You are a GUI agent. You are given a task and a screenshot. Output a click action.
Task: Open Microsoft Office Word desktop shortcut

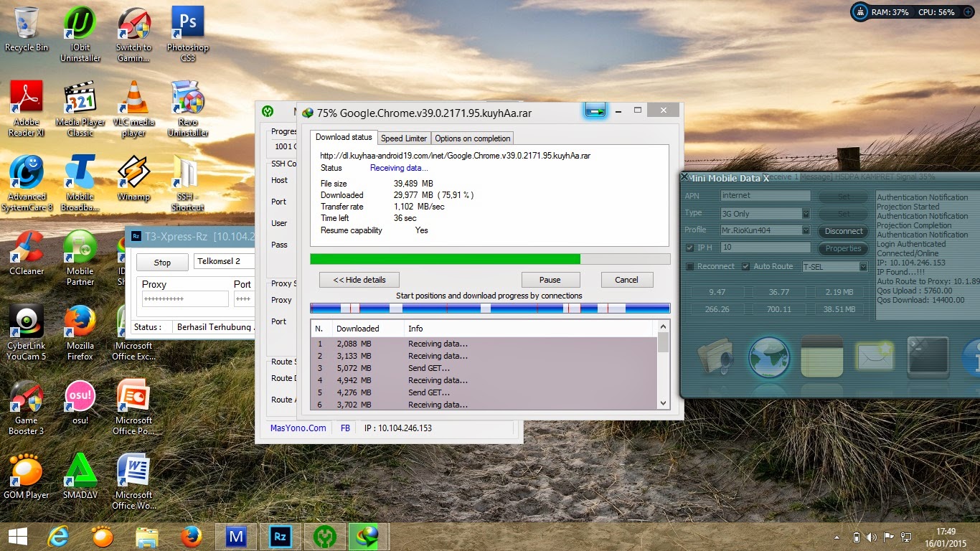tap(134, 481)
